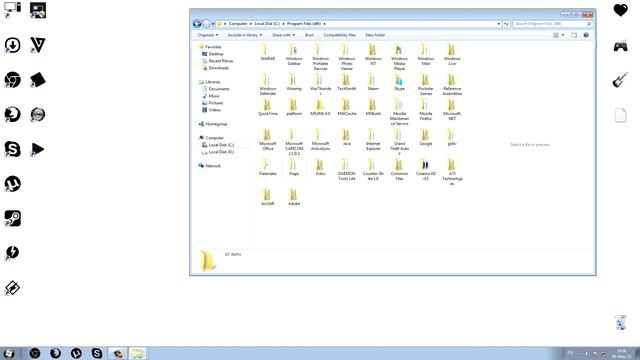Screen dimensions: 640x360
Task: Select the Java folder
Action: (x=347, y=137)
